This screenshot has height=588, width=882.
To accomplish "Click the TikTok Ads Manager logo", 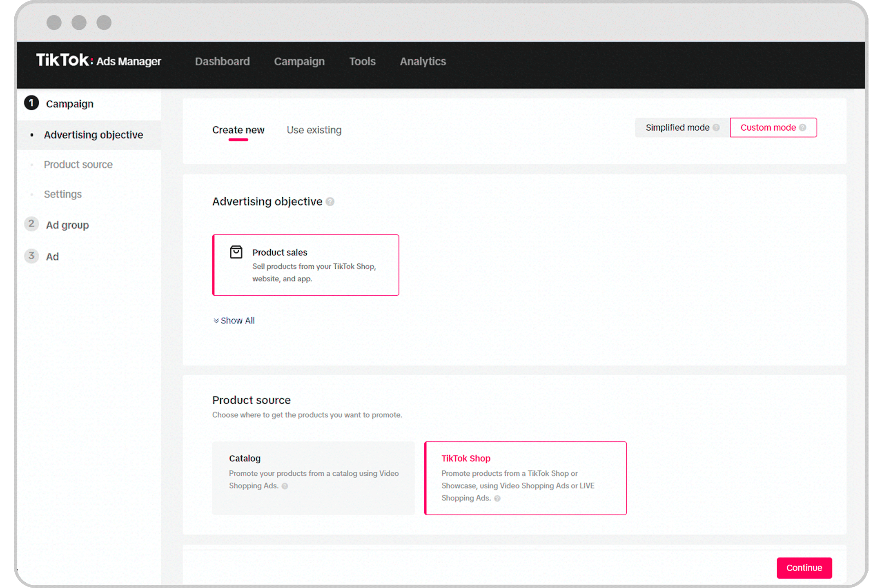I will [98, 61].
